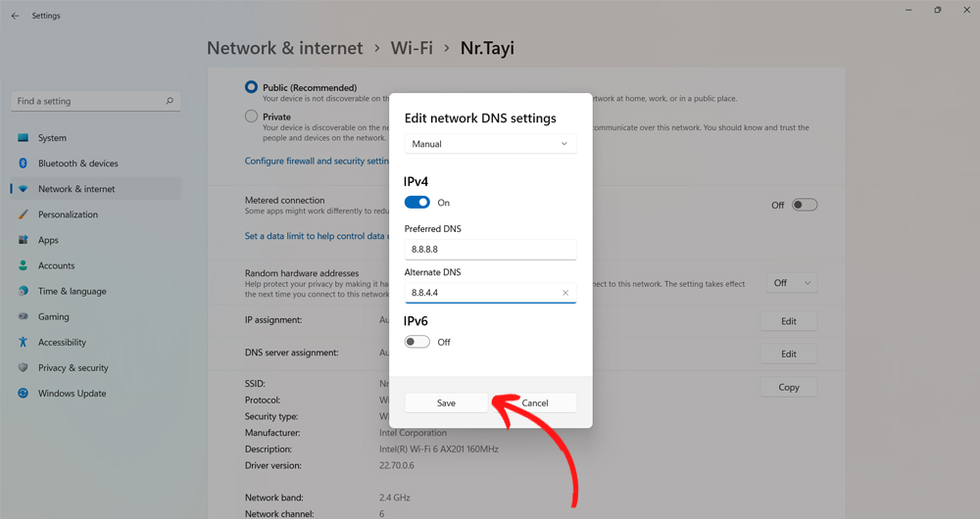Turn off the IPv4 toggle

(x=417, y=203)
